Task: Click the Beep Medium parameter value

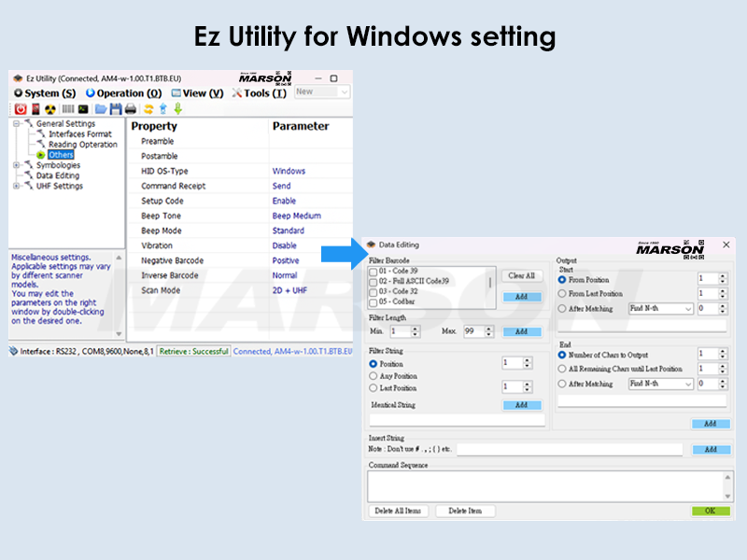Action: tap(297, 216)
